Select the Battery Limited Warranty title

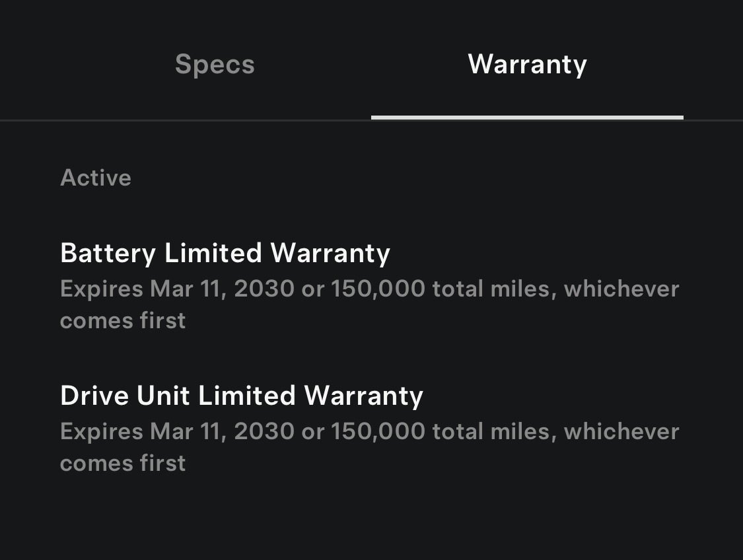point(225,253)
